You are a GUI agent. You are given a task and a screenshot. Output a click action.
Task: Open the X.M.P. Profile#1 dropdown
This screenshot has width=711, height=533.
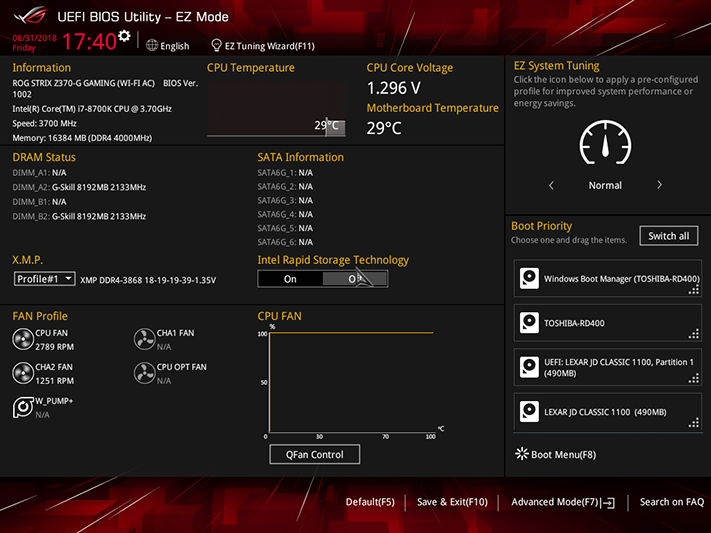coord(44,279)
